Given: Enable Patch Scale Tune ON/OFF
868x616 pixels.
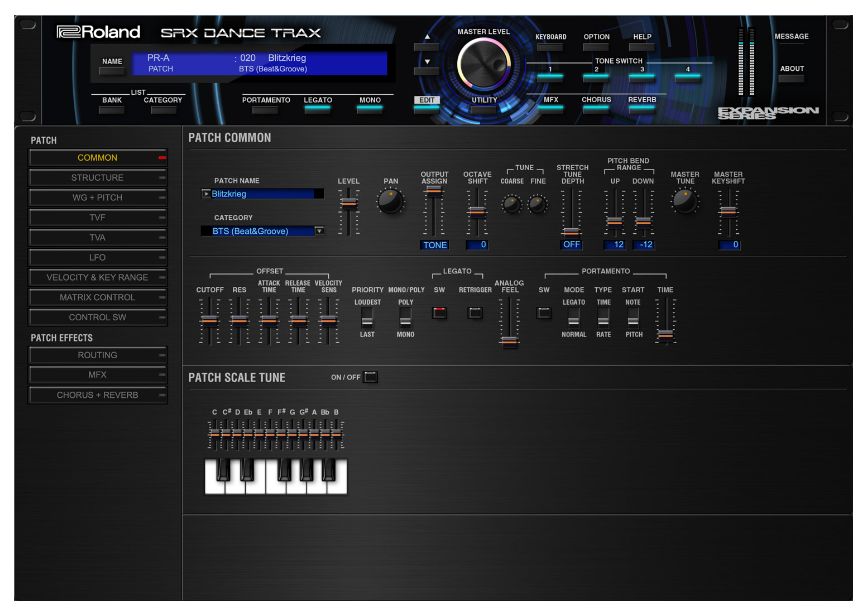Looking at the screenshot, I should click(371, 377).
